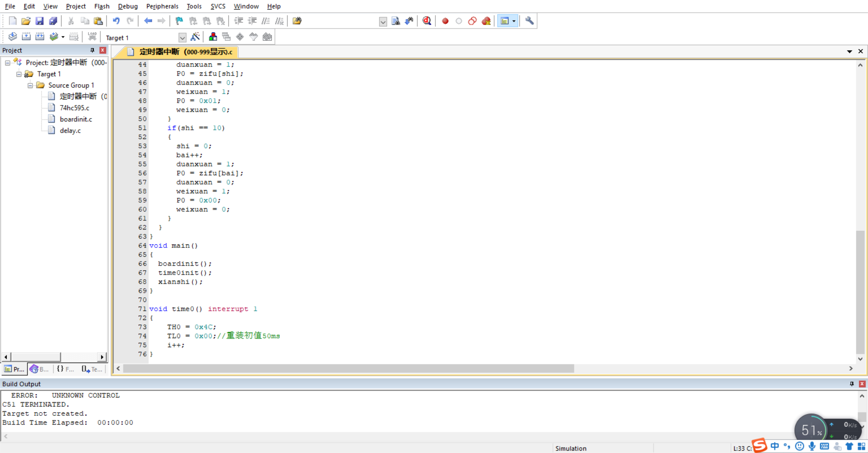
Task: Pin the Build Output panel
Action: pos(852,384)
